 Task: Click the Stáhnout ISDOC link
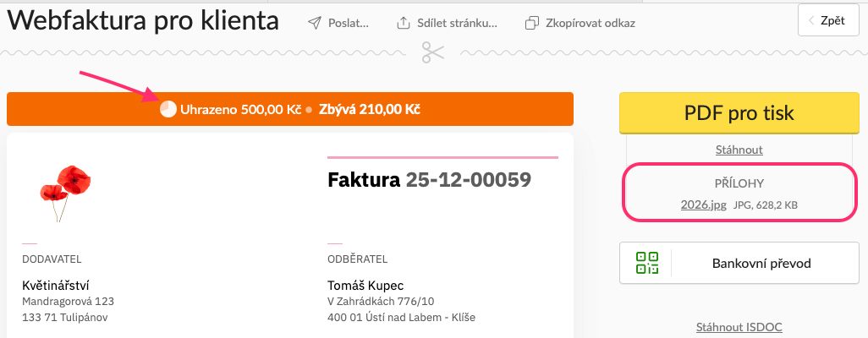tap(739, 327)
